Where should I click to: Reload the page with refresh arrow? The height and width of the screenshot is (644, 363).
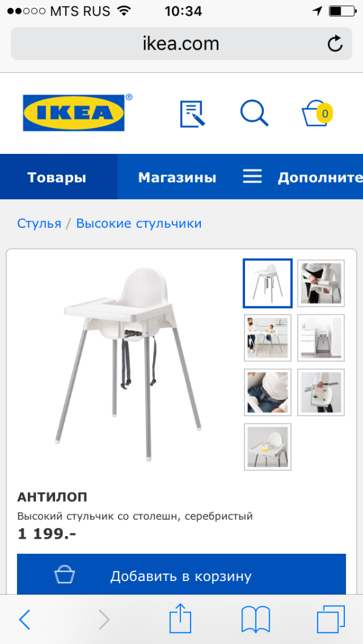[x=335, y=44]
